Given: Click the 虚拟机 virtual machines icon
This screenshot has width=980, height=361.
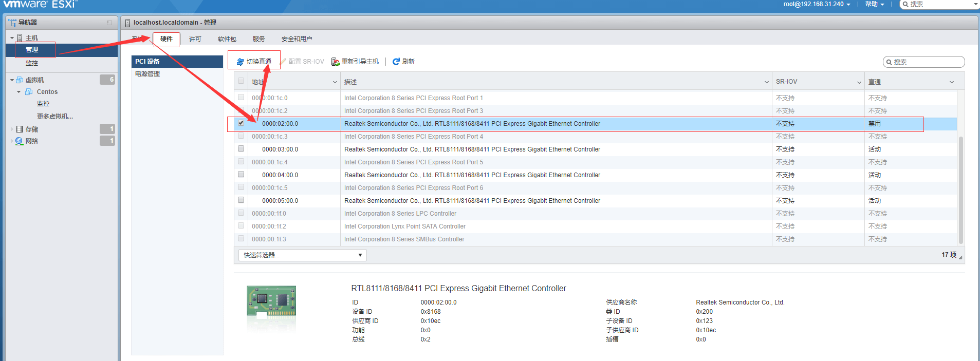Looking at the screenshot, I should (20, 80).
